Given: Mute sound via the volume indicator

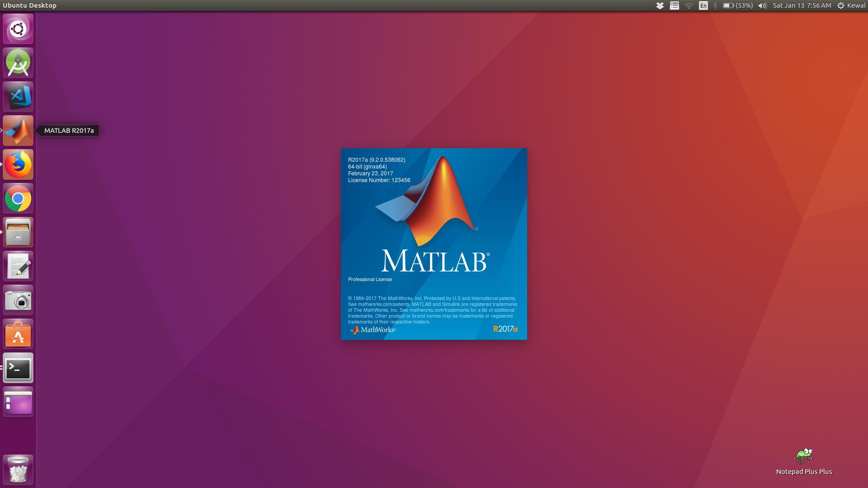Looking at the screenshot, I should click(762, 5).
